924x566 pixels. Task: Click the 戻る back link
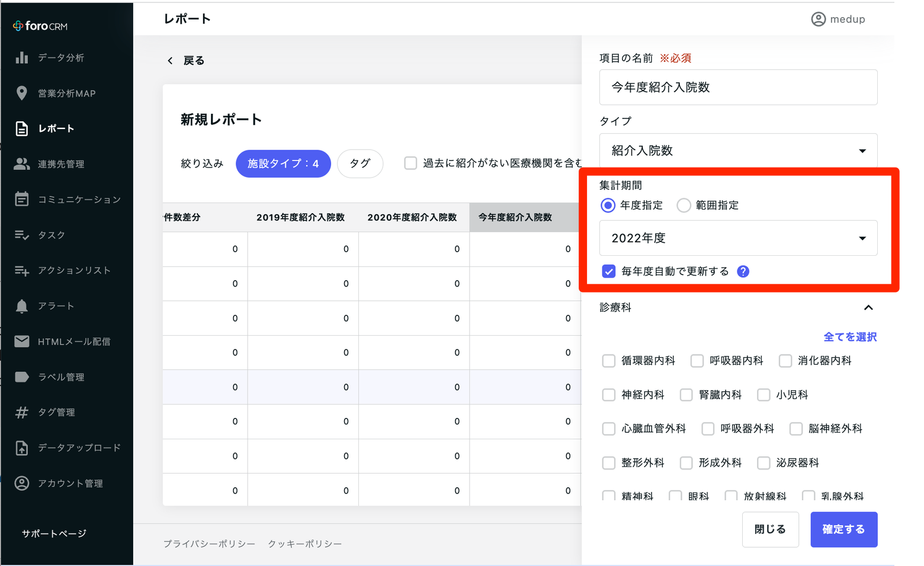click(194, 60)
